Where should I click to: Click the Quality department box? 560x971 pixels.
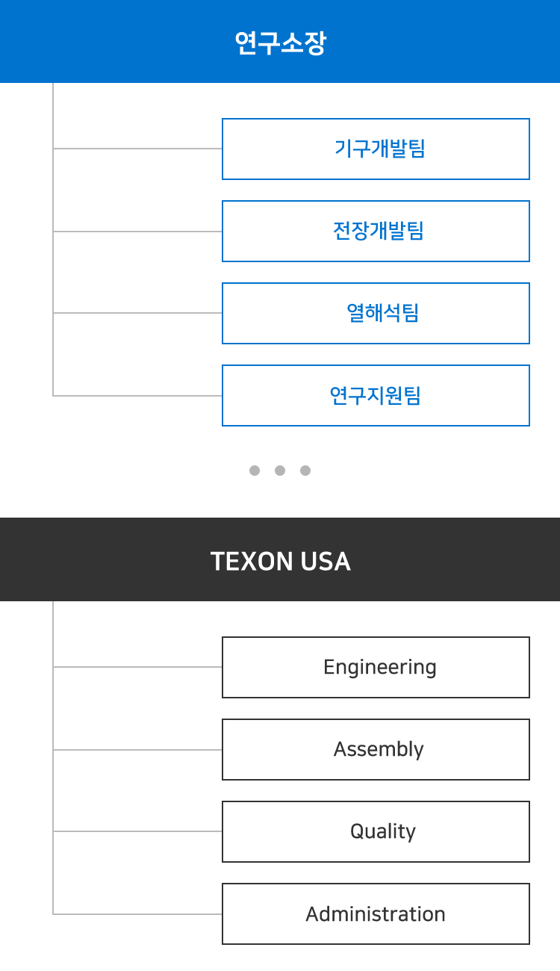tap(376, 831)
